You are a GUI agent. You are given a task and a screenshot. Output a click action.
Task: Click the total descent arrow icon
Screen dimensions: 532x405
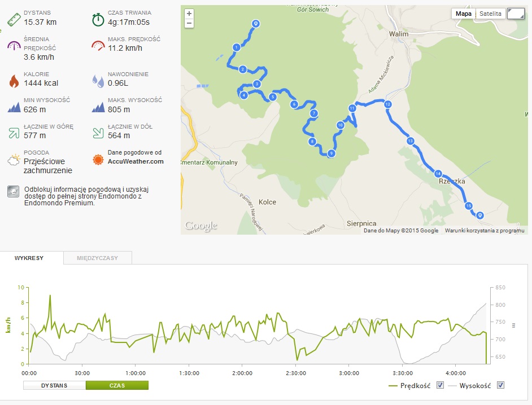click(x=98, y=133)
